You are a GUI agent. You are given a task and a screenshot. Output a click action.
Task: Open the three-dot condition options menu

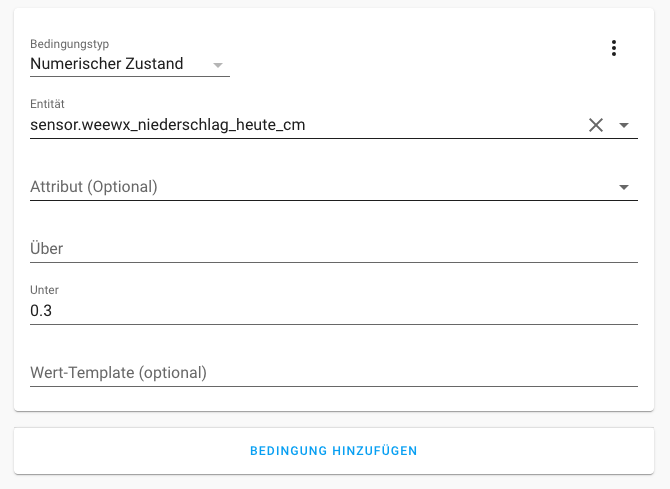(614, 48)
